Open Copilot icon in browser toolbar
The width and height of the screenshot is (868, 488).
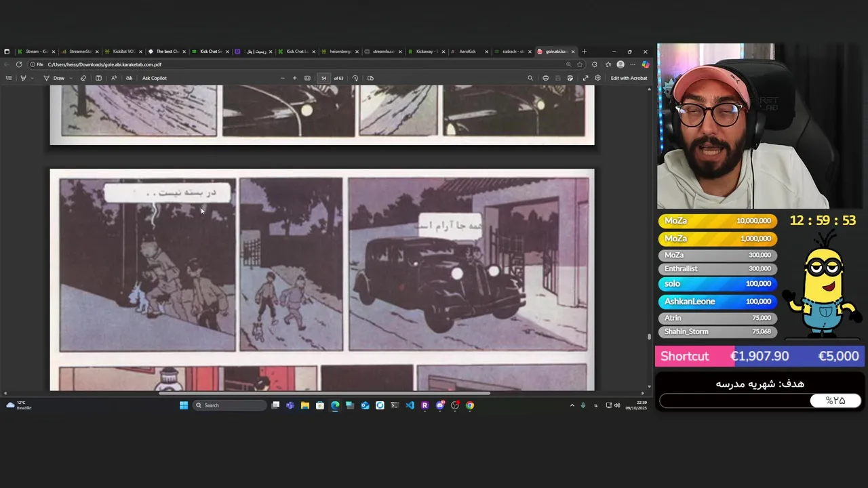coord(645,64)
